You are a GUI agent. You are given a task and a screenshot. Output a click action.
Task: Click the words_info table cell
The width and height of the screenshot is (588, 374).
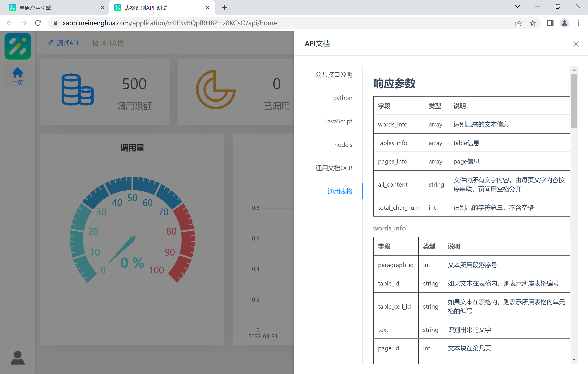398,124
